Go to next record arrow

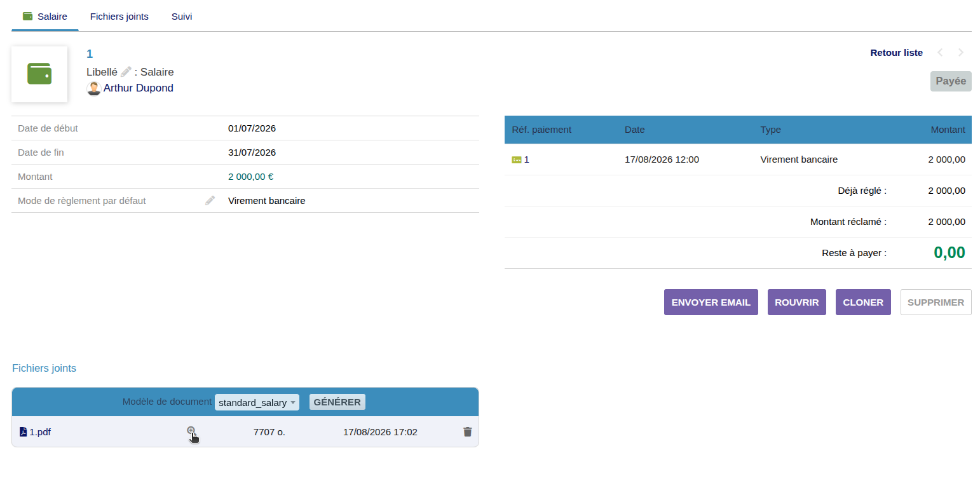click(x=961, y=53)
